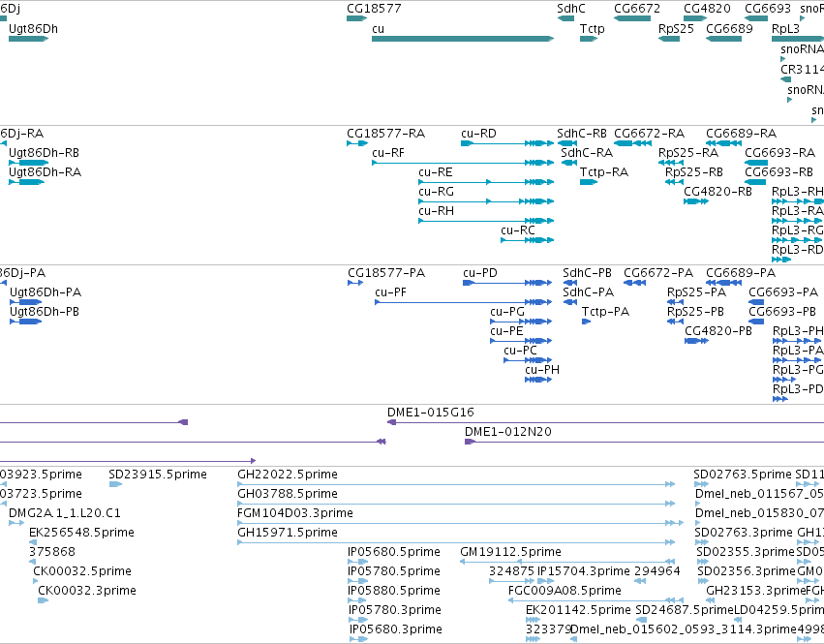Click the EK201142.5prime EST
Viewport: 824px width, 644px height.
533,620
